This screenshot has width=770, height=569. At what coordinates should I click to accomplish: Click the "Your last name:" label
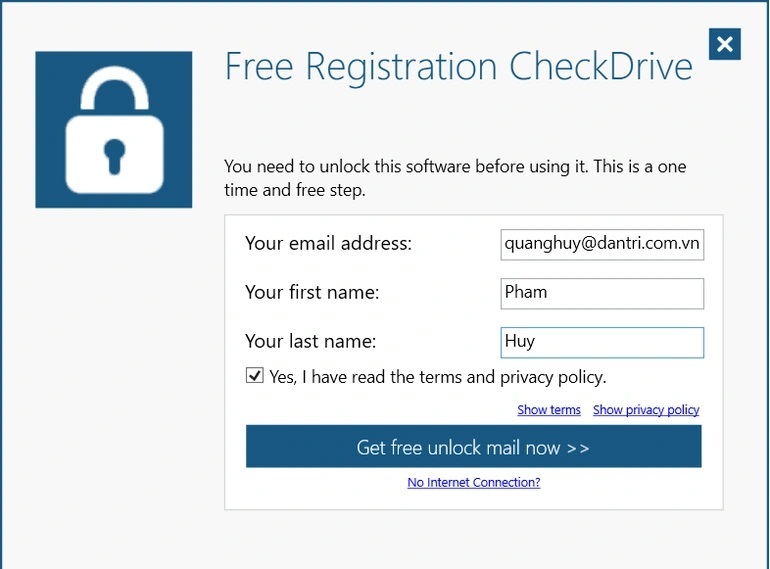pyautogui.click(x=310, y=342)
